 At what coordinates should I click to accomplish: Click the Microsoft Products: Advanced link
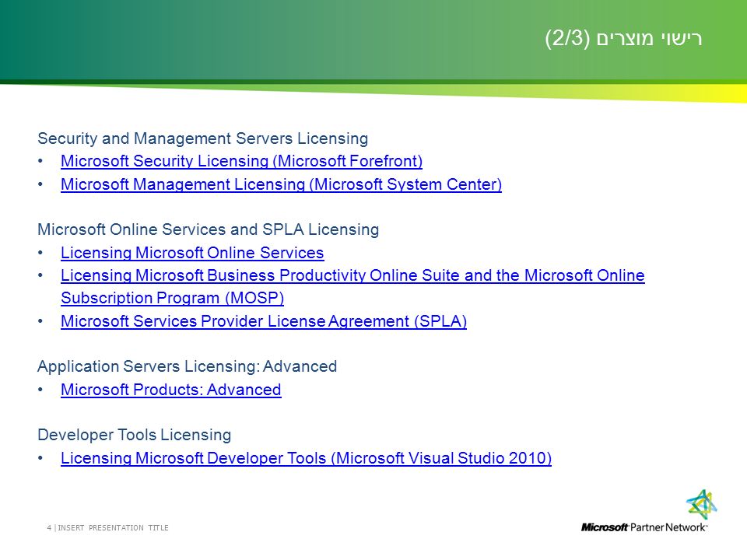171,390
